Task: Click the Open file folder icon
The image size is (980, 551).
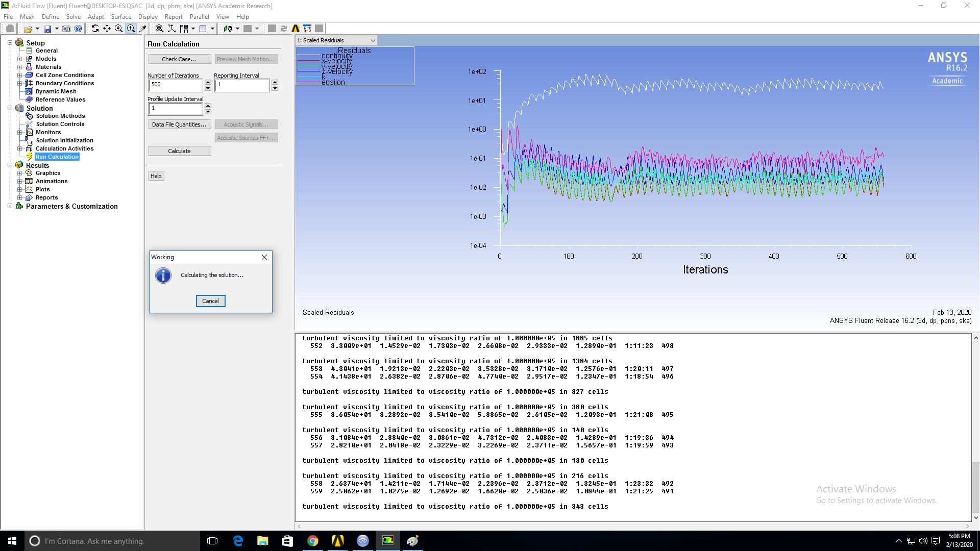Action: 28,29
